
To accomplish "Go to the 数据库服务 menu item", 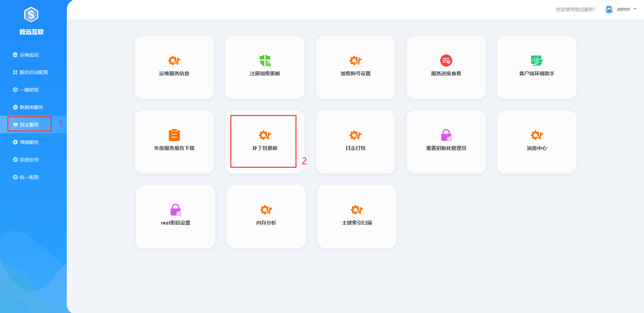I will coord(33,107).
